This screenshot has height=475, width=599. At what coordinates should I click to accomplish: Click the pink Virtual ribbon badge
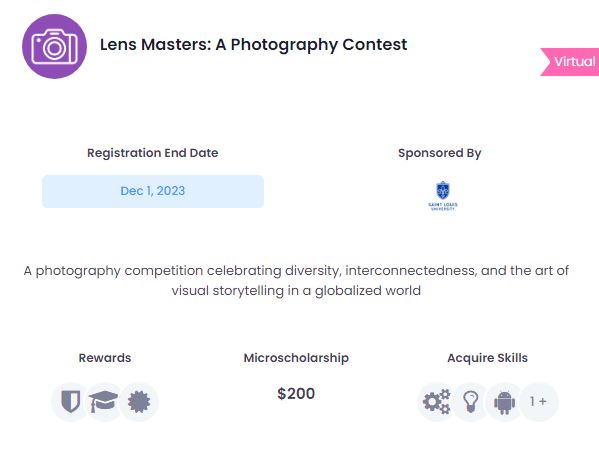click(x=570, y=62)
